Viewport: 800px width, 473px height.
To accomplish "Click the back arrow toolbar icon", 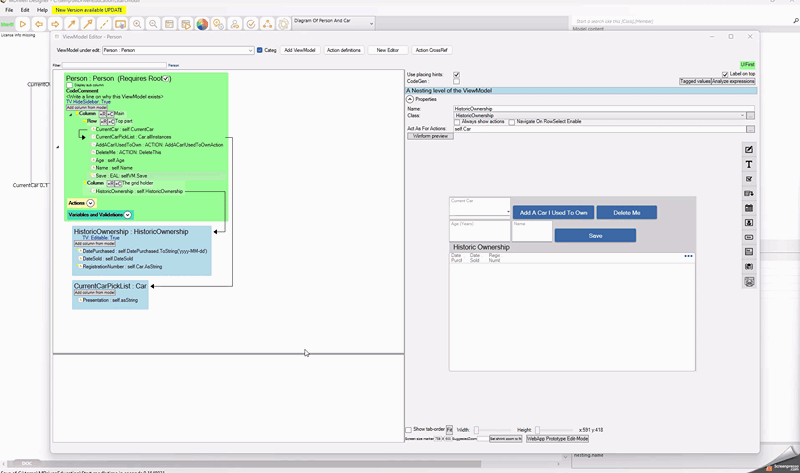I will [39, 24].
